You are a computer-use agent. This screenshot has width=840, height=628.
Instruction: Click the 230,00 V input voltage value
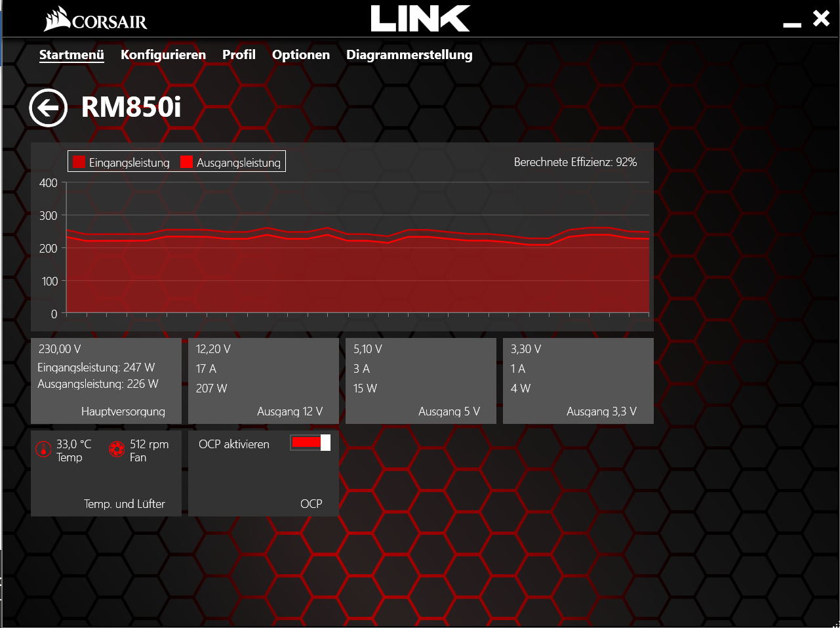tap(60, 349)
